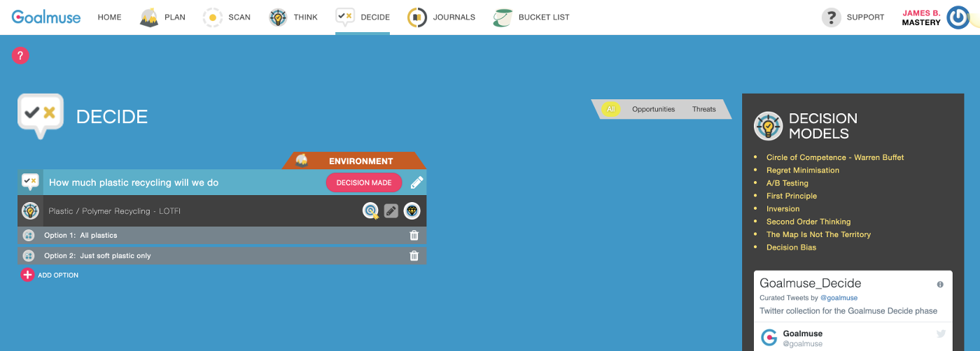Click the Goalmuse_Decide collection title
Viewport: 980px width, 351px height.
811,283
